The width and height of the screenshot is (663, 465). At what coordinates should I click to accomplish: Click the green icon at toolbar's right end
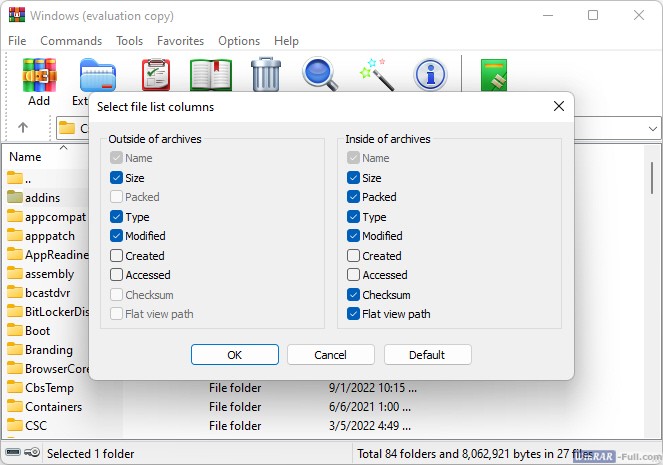[494, 75]
